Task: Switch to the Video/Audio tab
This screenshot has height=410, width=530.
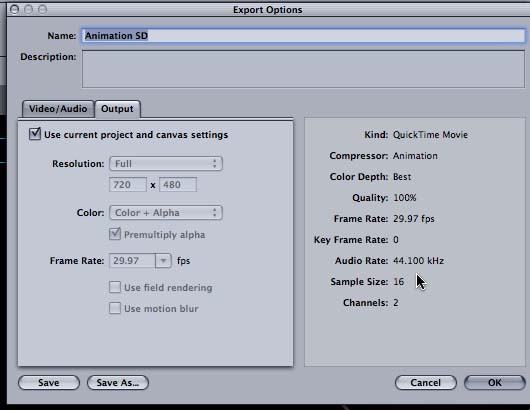Action: click(58, 109)
